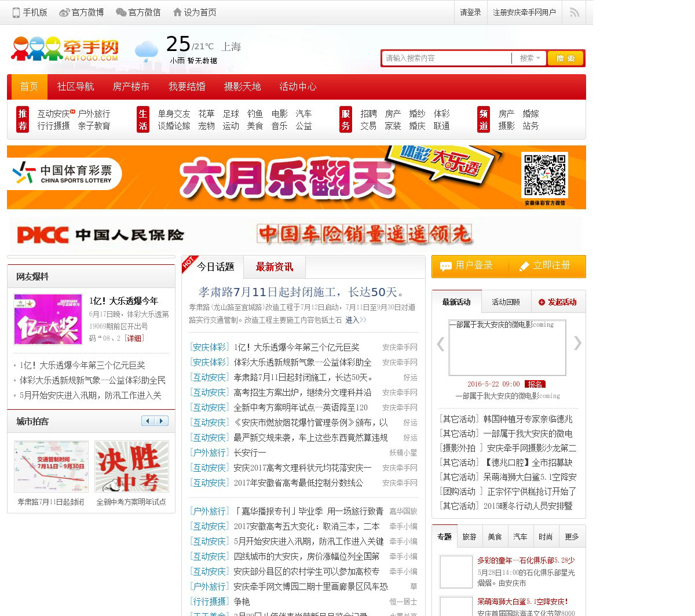The width and height of the screenshot is (695, 616).
Task: Open the 亲子教育 link
Action: [x=94, y=126]
